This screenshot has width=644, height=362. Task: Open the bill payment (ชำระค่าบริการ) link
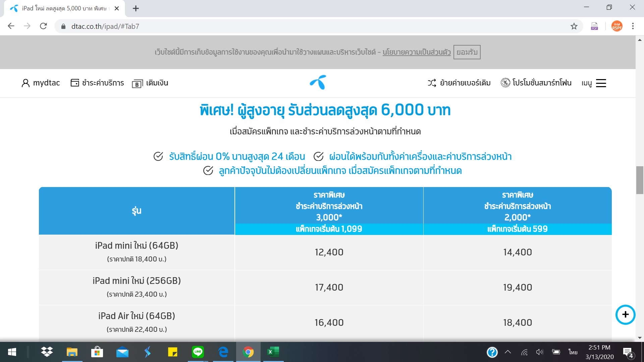(x=97, y=83)
